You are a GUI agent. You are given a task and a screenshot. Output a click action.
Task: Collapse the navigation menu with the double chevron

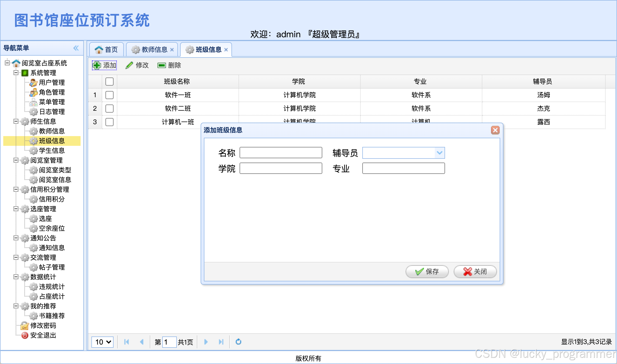point(76,48)
